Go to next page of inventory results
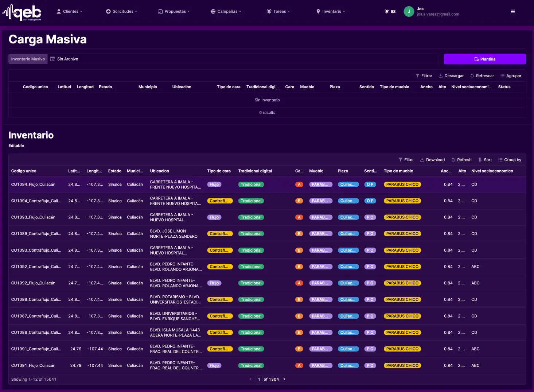 [x=284, y=379]
